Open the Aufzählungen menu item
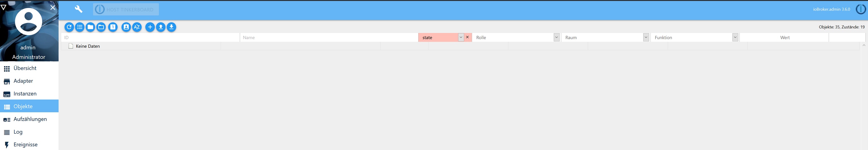The width and height of the screenshot is (868, 150). click(29, 119)
